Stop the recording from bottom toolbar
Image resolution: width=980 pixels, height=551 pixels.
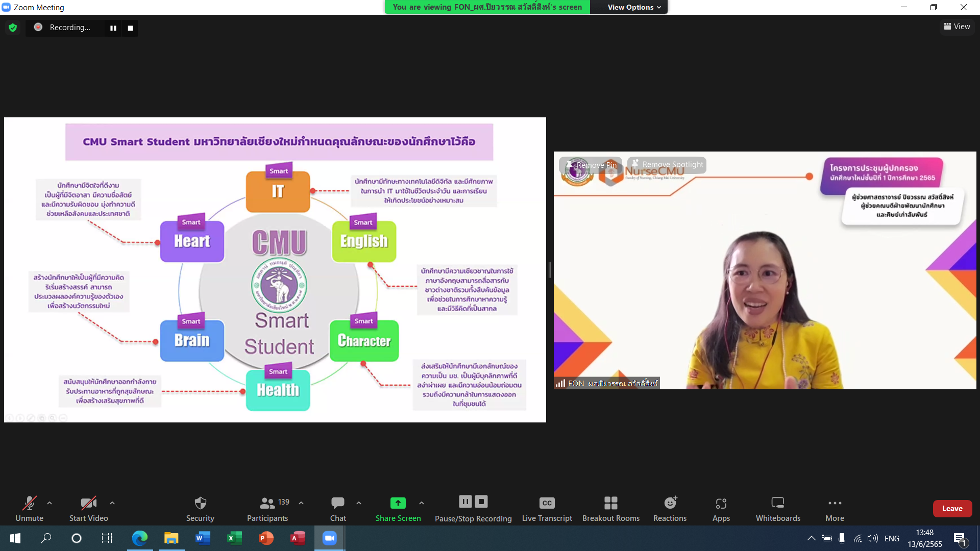click(481, 502)
